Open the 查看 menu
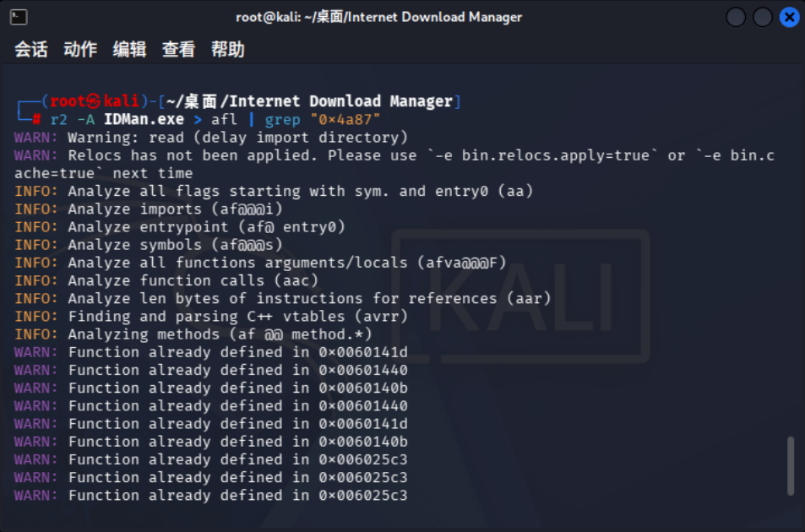Viewport: 805px width, 532px height. 179,49
